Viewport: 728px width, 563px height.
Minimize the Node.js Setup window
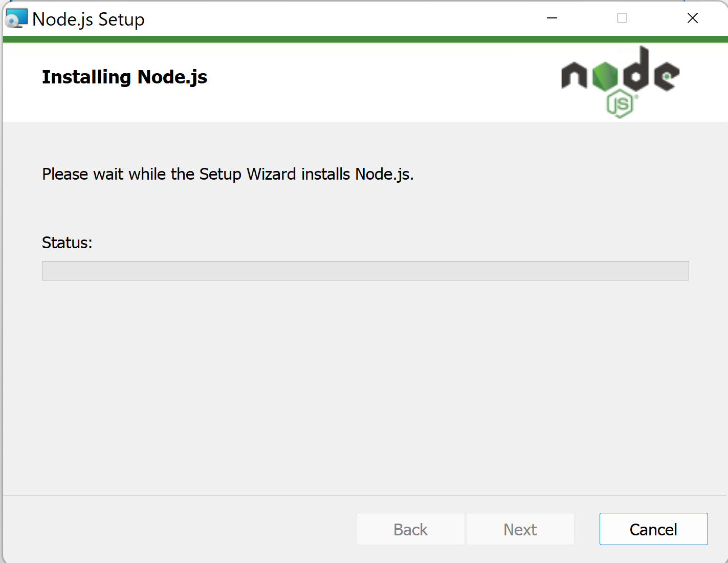[552, 18]
